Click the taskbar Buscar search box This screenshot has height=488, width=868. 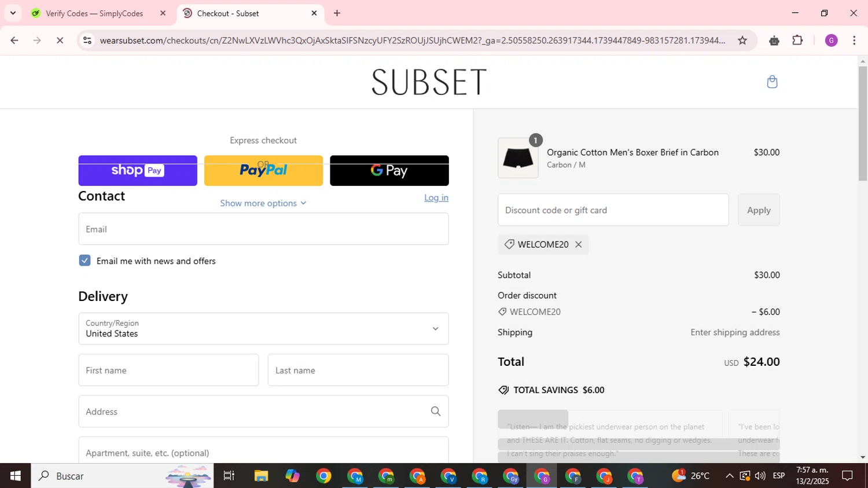coord(122,476)
